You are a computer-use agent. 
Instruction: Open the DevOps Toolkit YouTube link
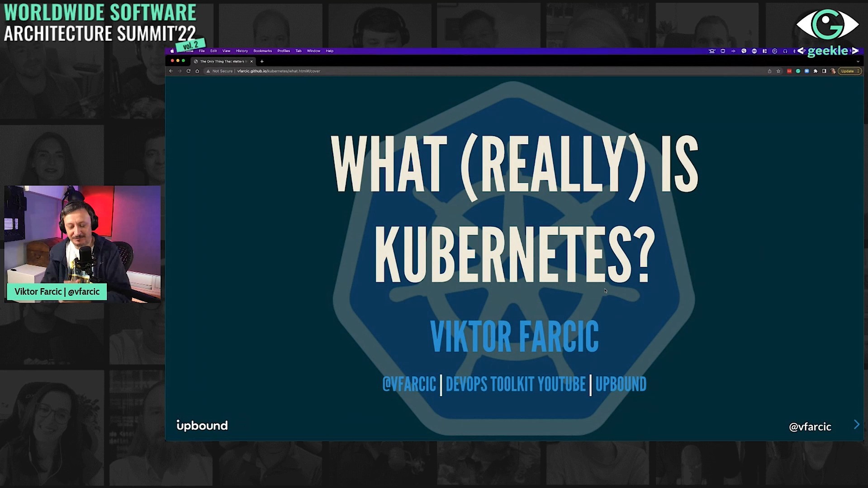coord(516,384)
